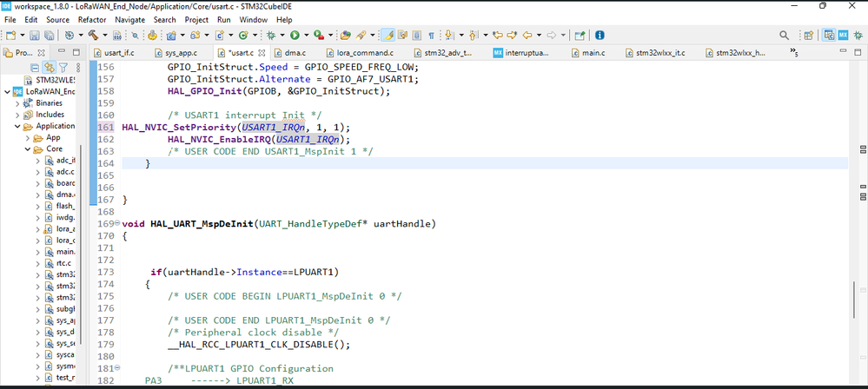Collapse the Application folder node
The width and height of the screenshot is (868, 389).
point(17,126)
